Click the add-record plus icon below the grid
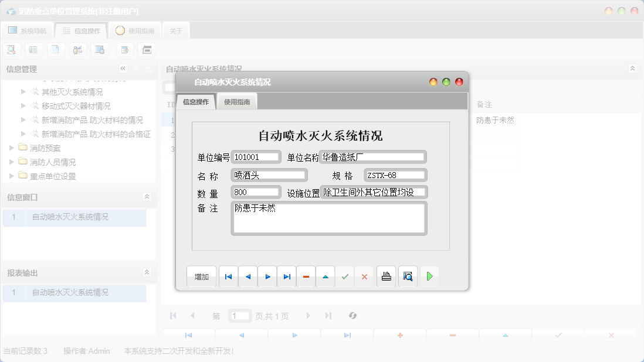This screenshot has width=644, height=362. (399, 334)
